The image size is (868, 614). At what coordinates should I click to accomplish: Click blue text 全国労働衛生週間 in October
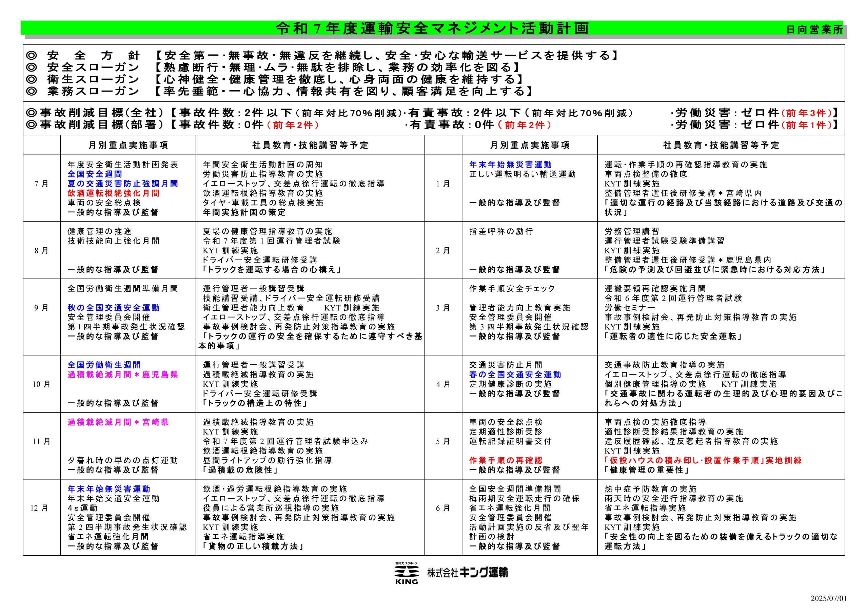click(104, 365)
